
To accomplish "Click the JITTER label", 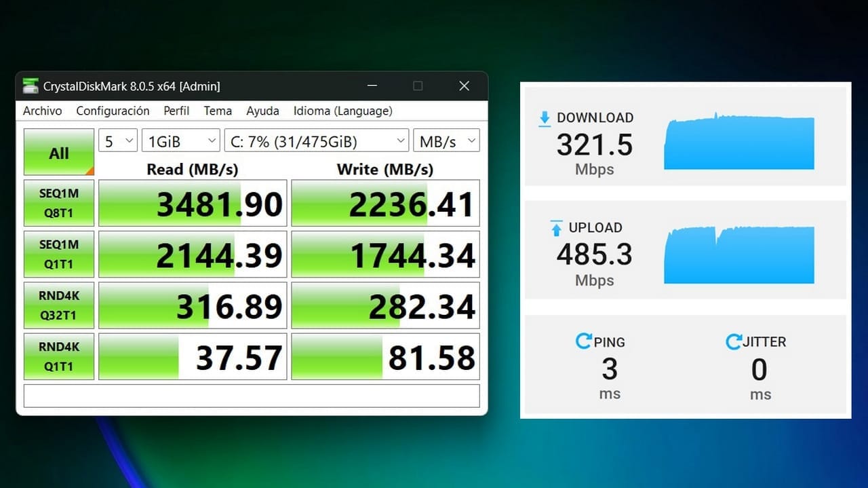I will tap(764, 341).
